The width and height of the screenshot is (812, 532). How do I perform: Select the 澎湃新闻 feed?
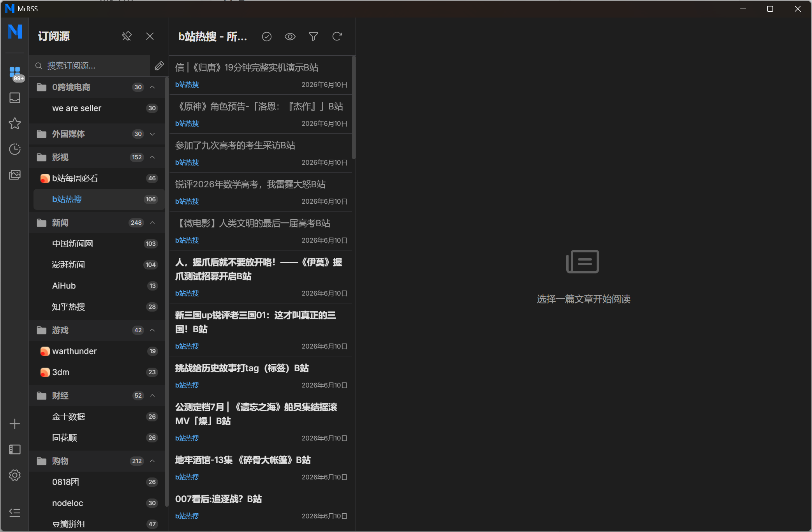pos(99,265)
